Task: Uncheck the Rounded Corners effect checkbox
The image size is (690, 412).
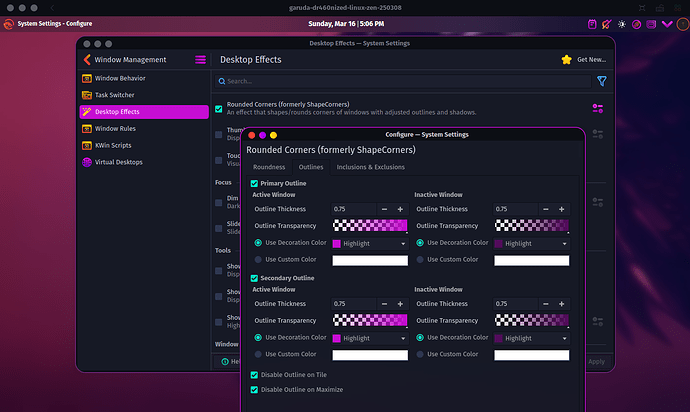Action: (x=219, y=109)
